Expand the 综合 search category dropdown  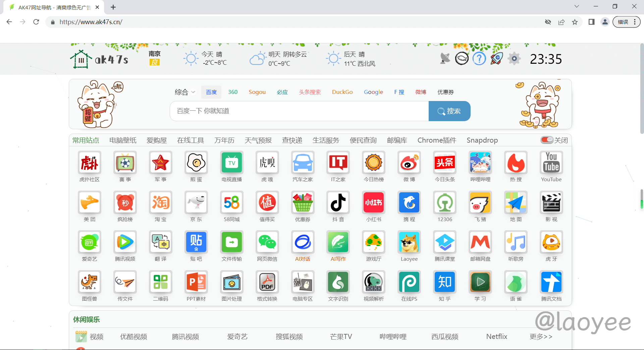tap(185, 92)
